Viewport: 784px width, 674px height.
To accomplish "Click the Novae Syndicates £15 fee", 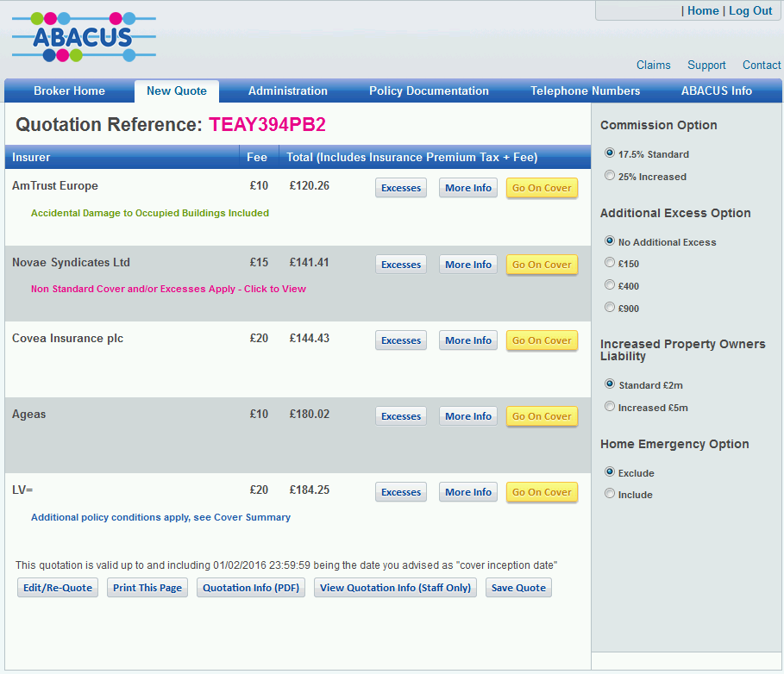I will coord(259,262).
